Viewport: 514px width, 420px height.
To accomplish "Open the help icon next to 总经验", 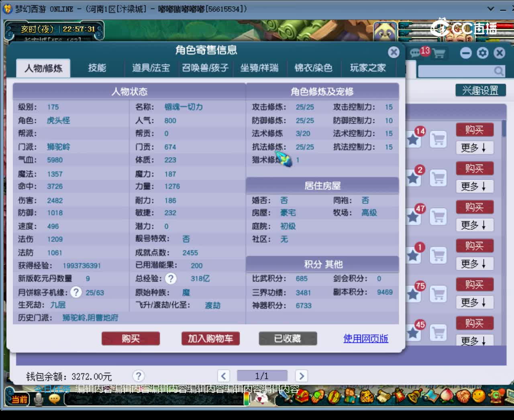I will (x=171, y=279).
